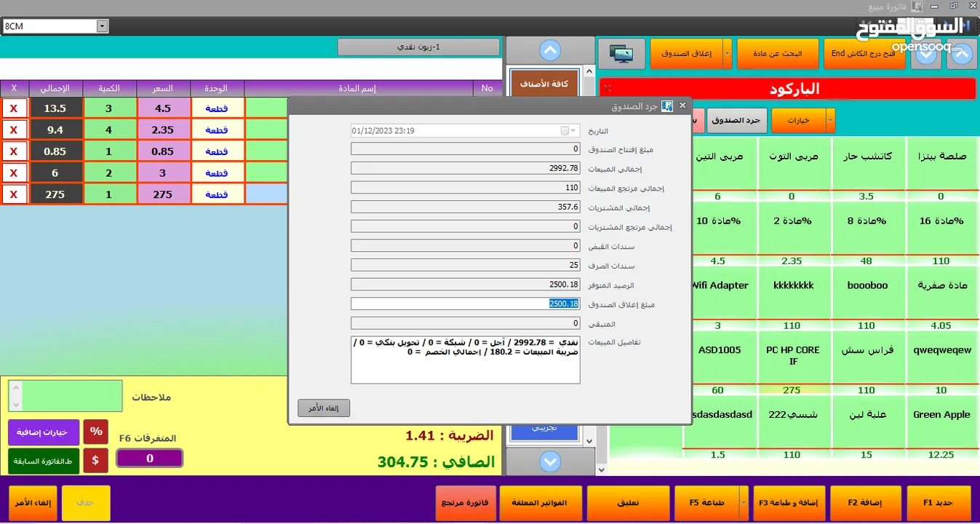The height and width of the screenshot is (524, 980).
Task: Click the البحث عن مادة search button
Action: (777, 54)
